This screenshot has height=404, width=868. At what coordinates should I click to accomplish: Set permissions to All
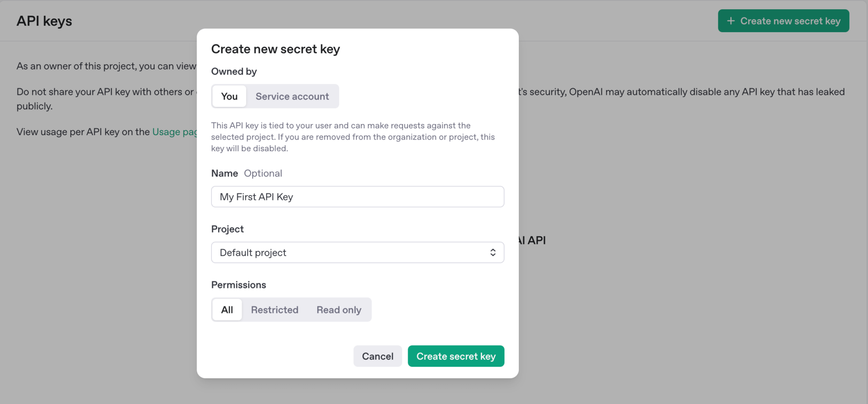227,310
